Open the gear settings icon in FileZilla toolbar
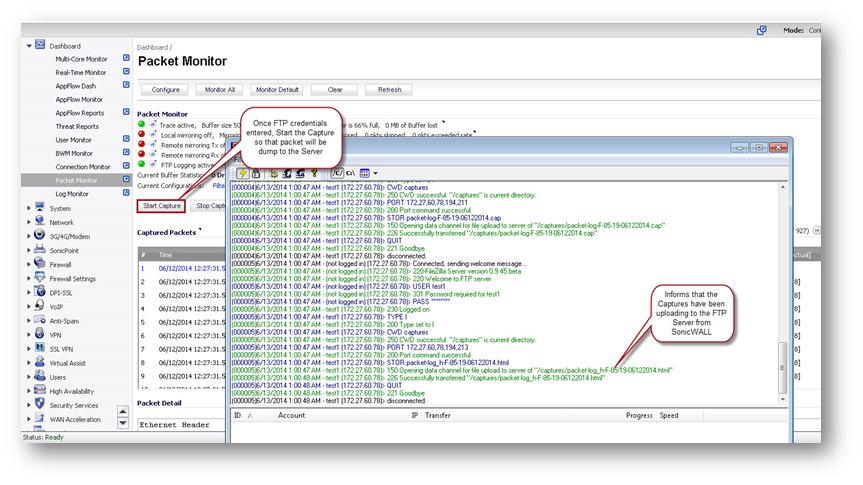863x485 pixels. 274,173
